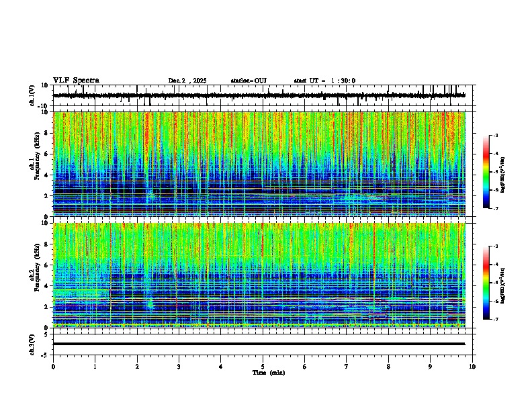532x411 pixels.
Task: Click the ch.1 spectrogram color scale bar
Action: pyautogui.click(x=486, y=172)
